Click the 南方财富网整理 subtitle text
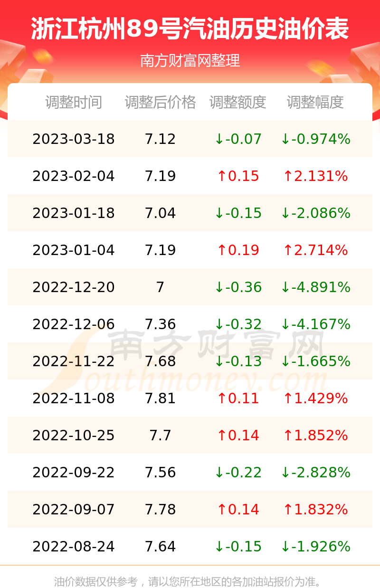Viewport: 380px width, 588px height. [x=190, y=61]
